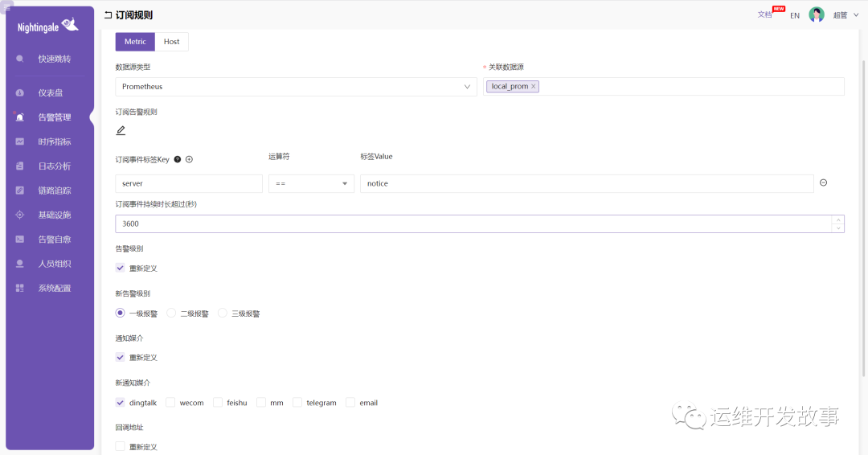Open the 文档 documentation link
The image size is (868, 455).
click(x=764, y=14)
